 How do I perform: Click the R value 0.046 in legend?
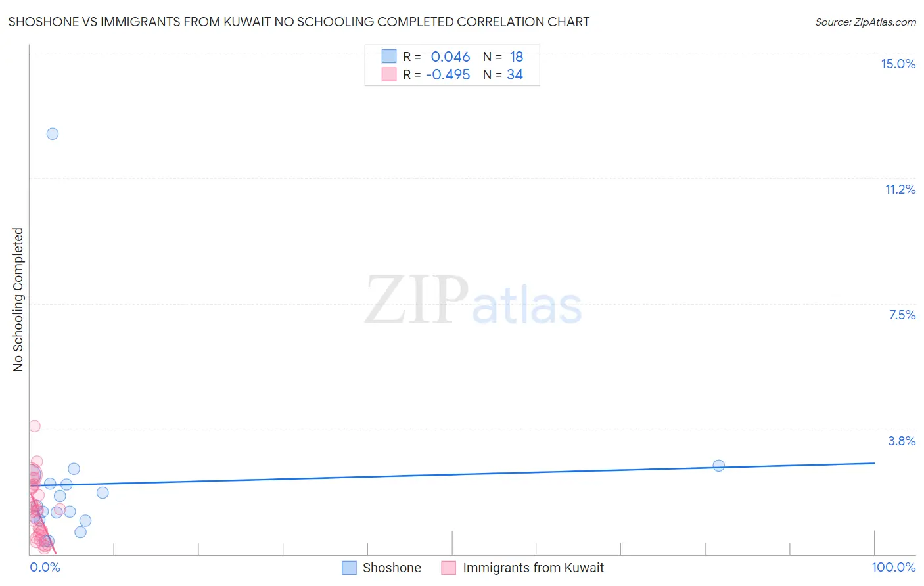(450, 56)
